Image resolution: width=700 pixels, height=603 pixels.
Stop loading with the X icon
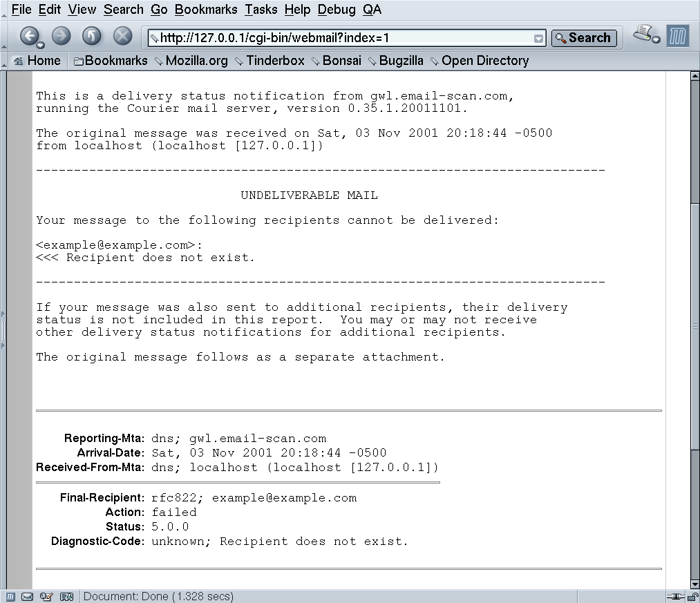pos(122,36)
